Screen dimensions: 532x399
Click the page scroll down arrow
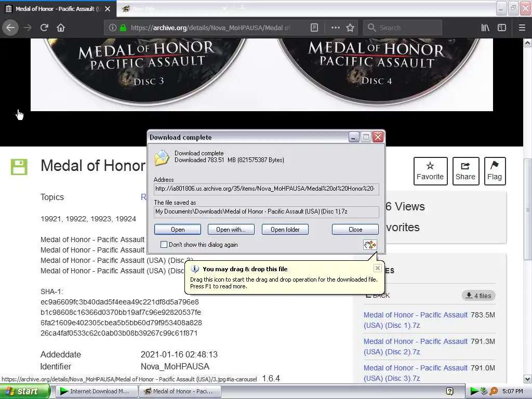(x=527, y=379)
